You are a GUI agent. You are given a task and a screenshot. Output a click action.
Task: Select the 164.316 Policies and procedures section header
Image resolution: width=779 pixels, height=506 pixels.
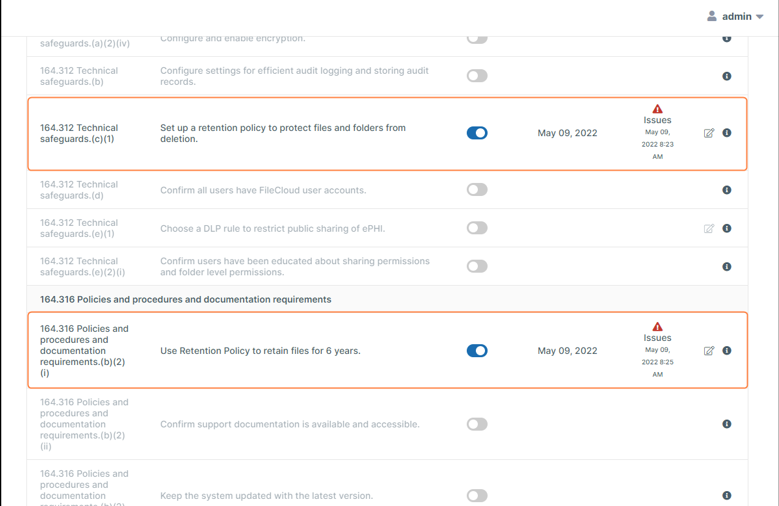pyautogui.click(x=185, y=299)
